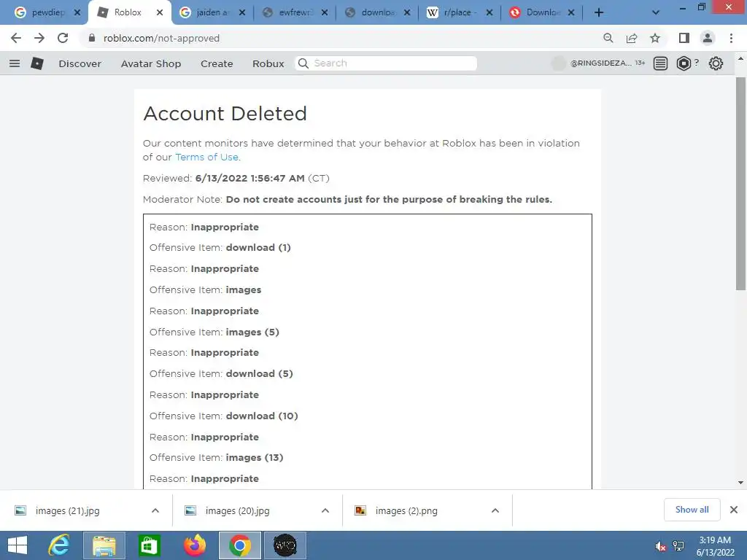
Task: Open Firefox from taskbar
Action: coord(194,545)
